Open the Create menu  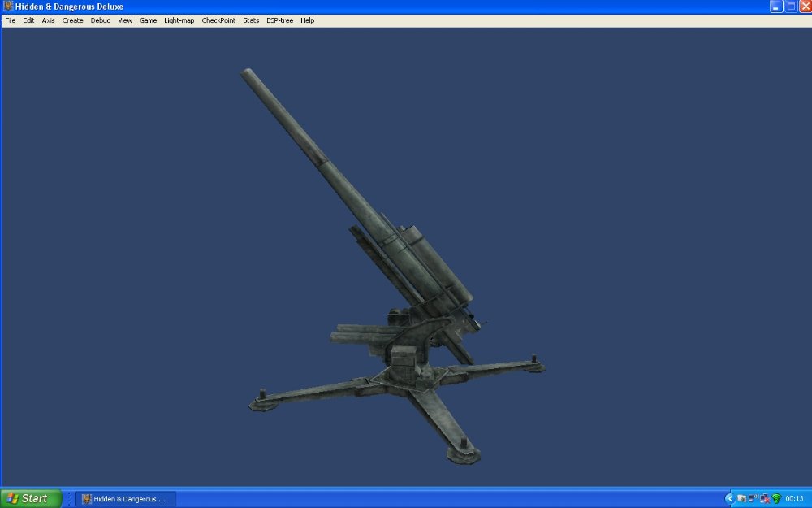point(72,20)
